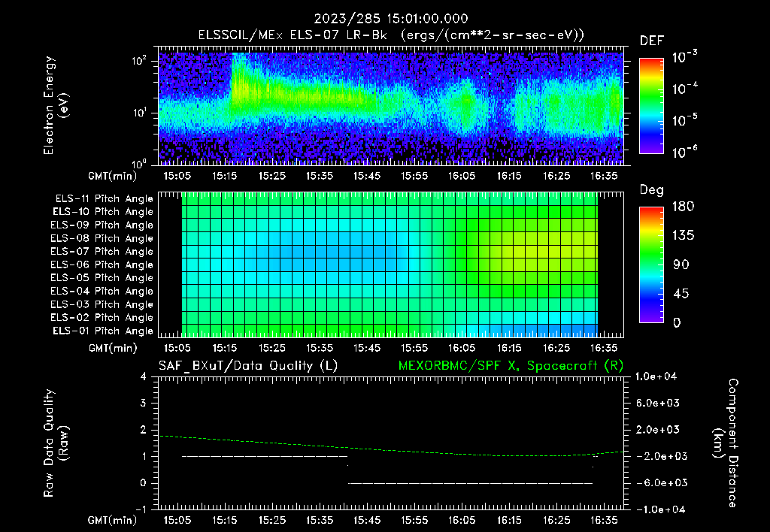Select the 'ELS-06 Pitch Angle' row label
Screen dimensions: 770x532
102,265
